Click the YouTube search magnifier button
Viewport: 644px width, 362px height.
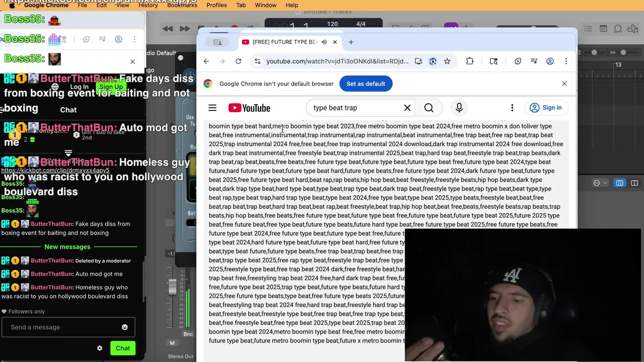coord(429,108)
